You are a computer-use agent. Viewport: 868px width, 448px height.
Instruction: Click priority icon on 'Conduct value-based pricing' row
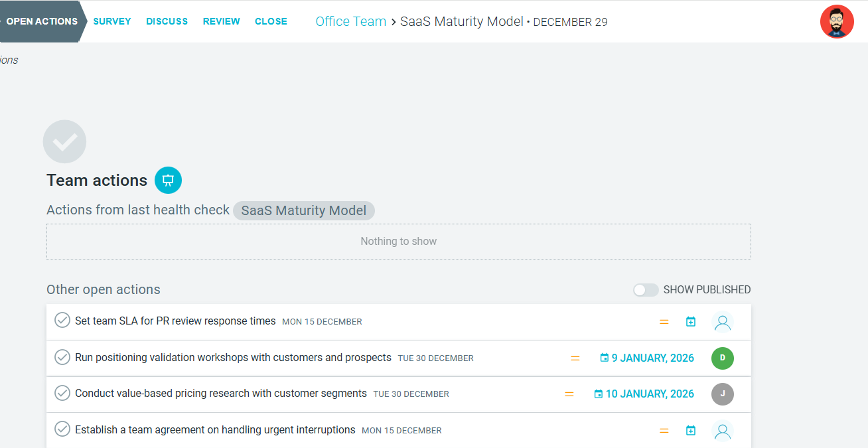coord(569,394)
